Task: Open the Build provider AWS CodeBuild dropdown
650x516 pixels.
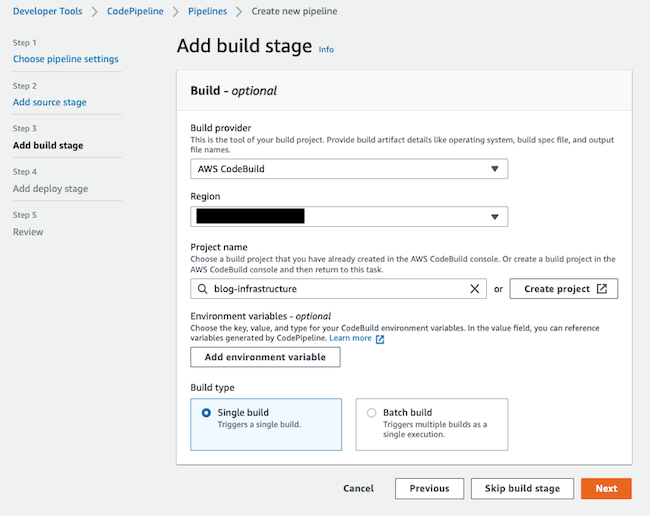Action: click(349, 169)
